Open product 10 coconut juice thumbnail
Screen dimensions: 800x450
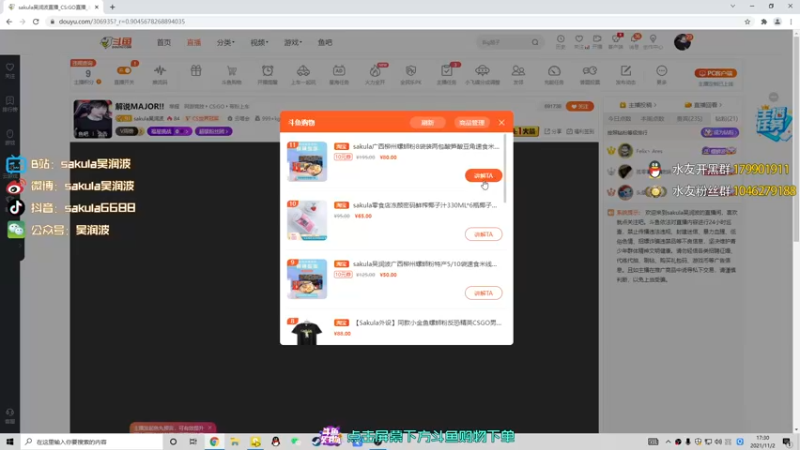pyautogui.click(x=307, y=220)
